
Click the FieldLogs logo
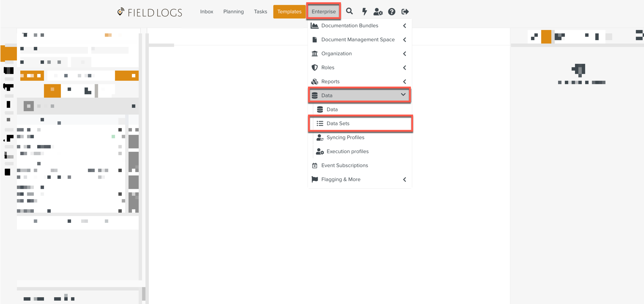tap(150, 12)
